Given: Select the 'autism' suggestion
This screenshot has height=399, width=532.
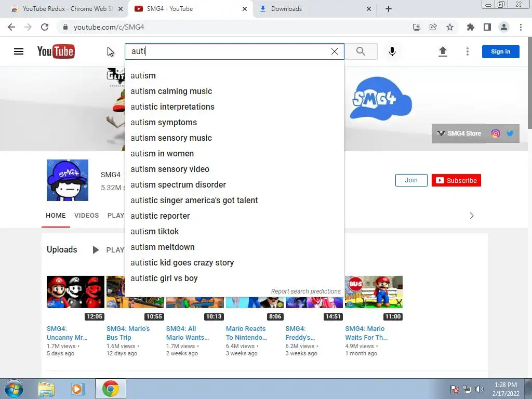Looking at the screenshot, I should coord(234,76).
